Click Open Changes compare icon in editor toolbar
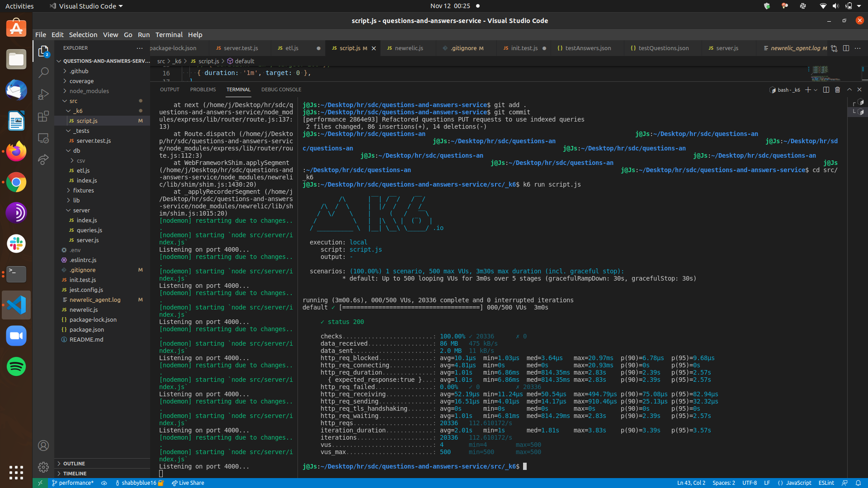 pos(834,48)
